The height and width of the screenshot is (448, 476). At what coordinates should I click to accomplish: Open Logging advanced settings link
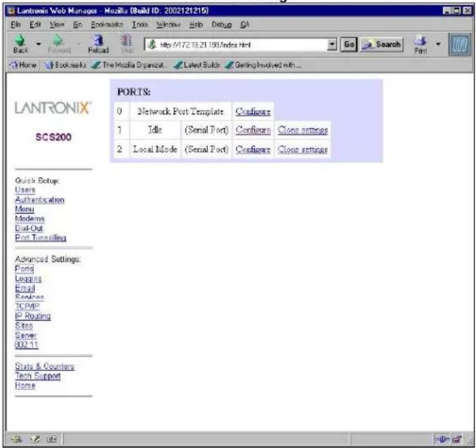coord(28,279)
